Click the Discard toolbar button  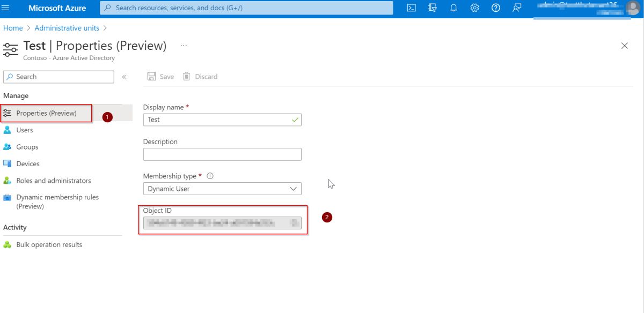pos(200,77)
